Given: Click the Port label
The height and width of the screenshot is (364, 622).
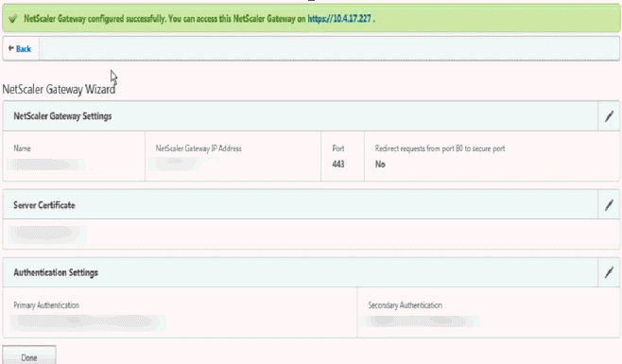Looking at the screenshot, I should click(x=338, y=148).
